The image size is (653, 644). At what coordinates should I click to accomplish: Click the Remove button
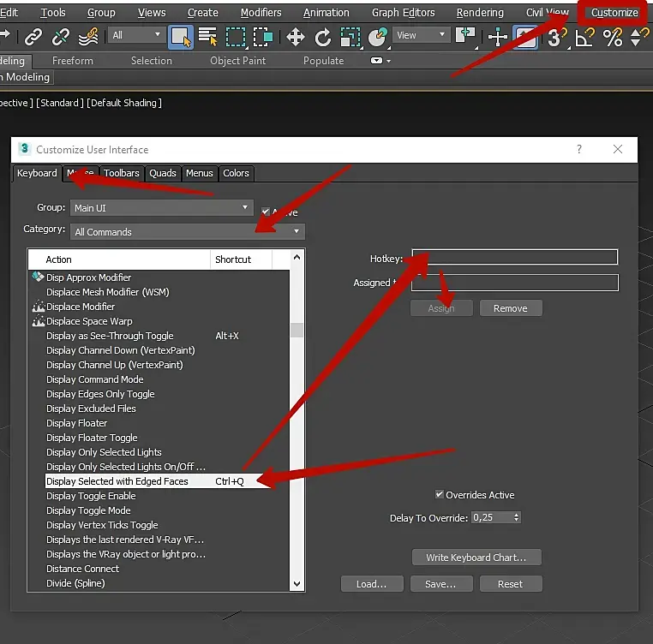[511, 308]
